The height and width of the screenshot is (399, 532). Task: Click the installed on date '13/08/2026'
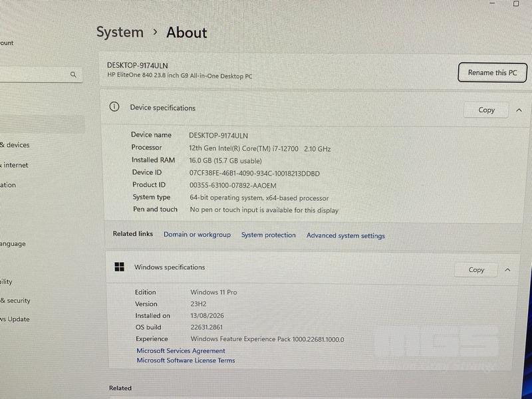207,315
